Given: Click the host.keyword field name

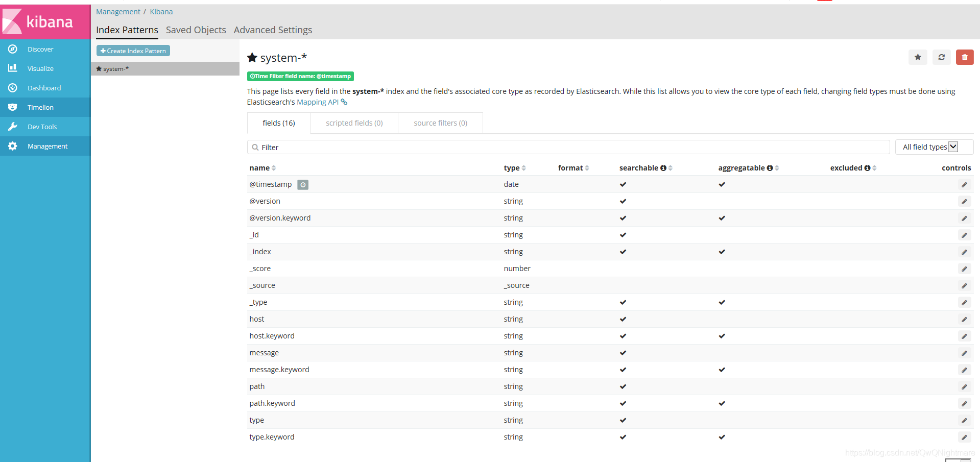Looking at the screenshot, I should tap(272, 336).
